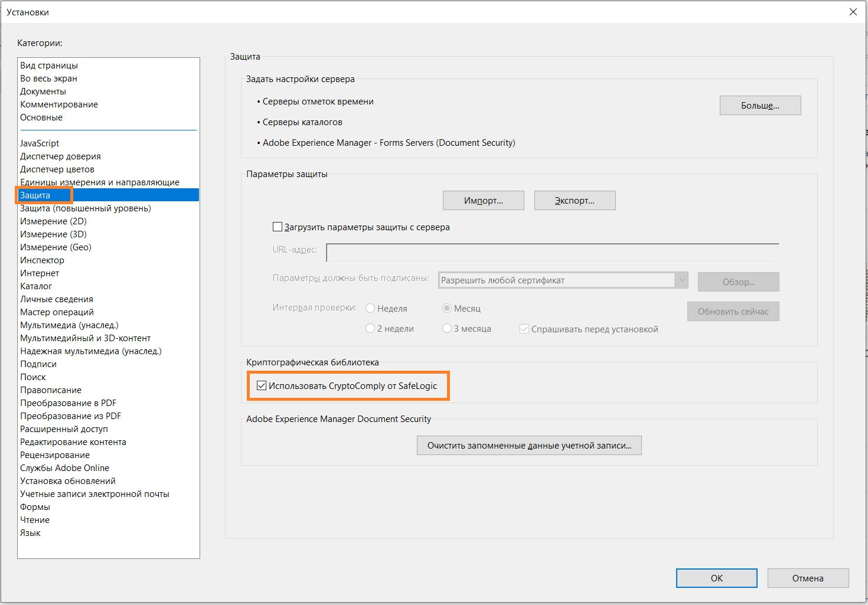Select Вид страницы category
This screenshot has height=605, width=868.
(x=109, y=66)
